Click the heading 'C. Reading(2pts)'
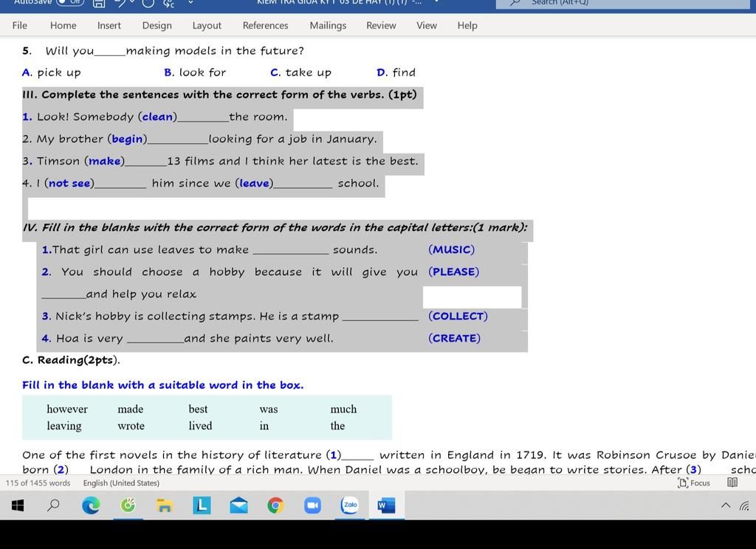 [71, 360]
